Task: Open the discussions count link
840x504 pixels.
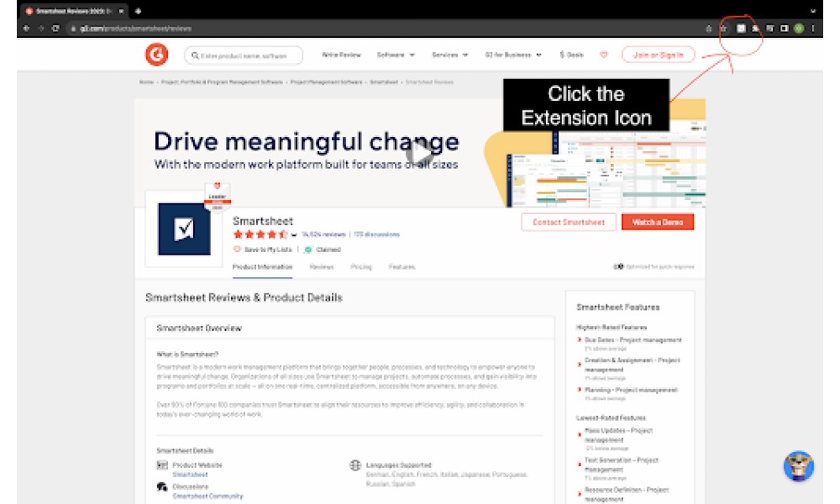Action: point(376,234)
